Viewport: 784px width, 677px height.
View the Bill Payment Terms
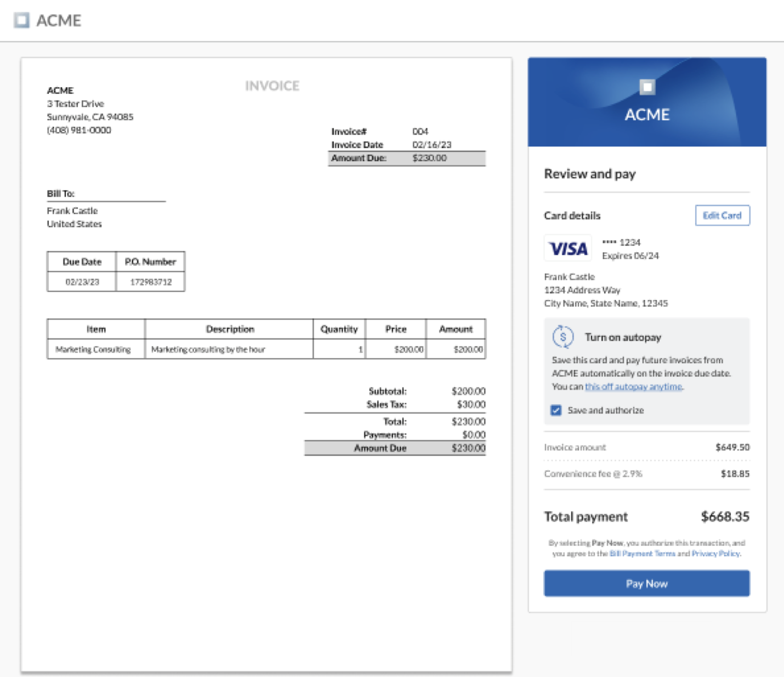[642, 553]
